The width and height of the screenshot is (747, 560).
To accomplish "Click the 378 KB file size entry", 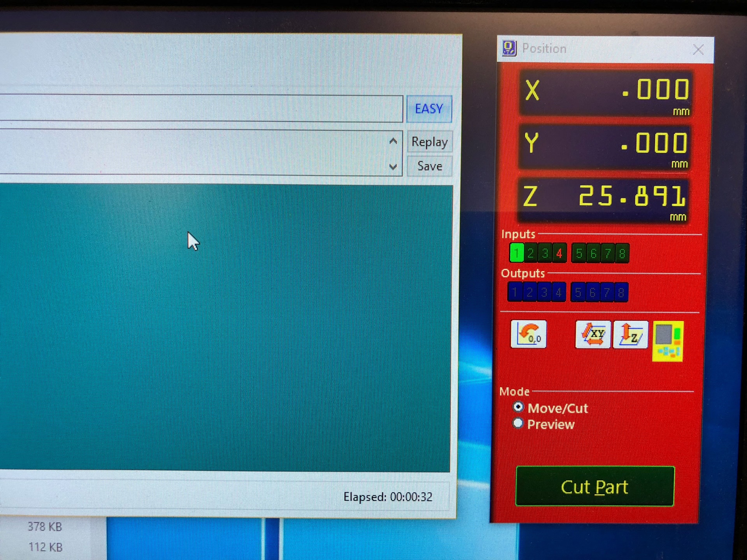I will [x=45, y=527].
